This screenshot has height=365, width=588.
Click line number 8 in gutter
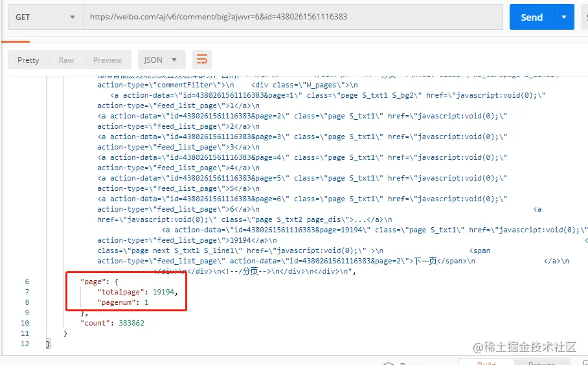point(27,302)
